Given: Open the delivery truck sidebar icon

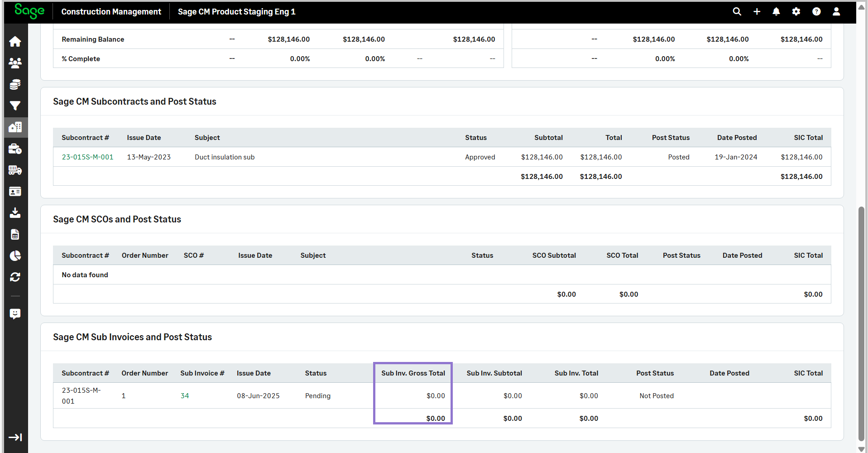Looking at the screenshot, I should (x=15, y=170).
